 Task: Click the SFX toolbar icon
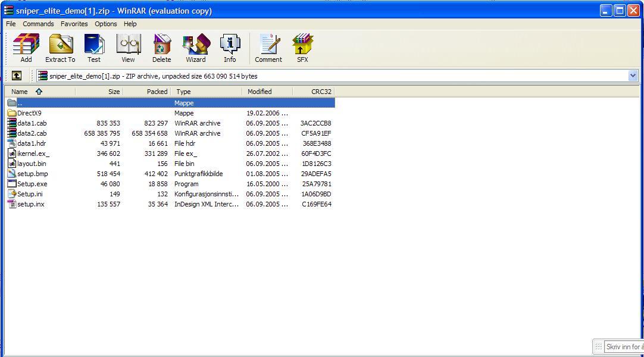(303, 48)
